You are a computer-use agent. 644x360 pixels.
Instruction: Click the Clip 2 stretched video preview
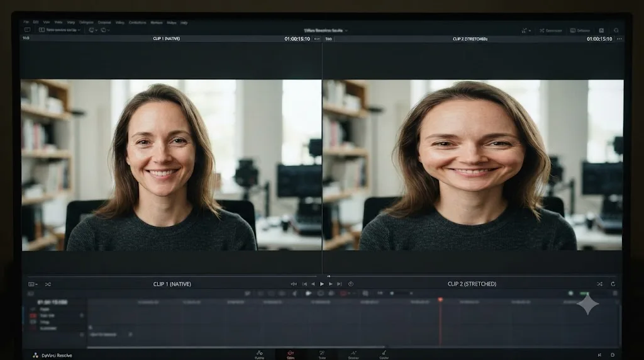pos(473,165)
